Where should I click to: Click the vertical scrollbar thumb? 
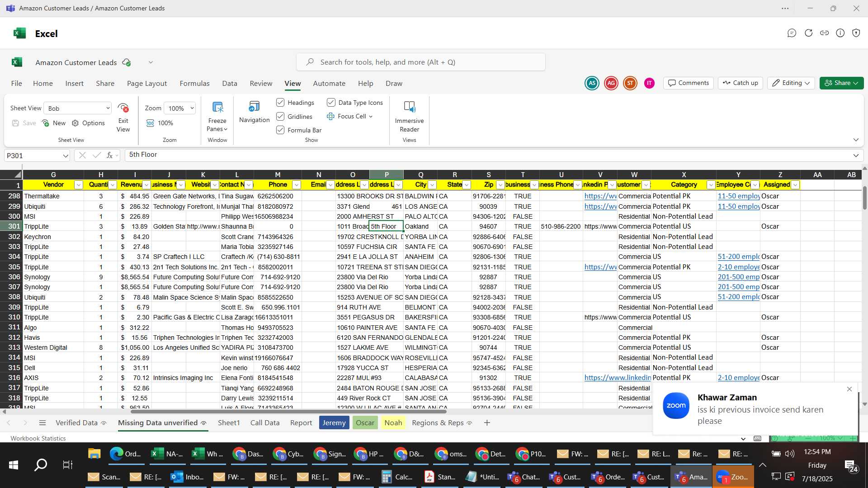coord(864,197)
